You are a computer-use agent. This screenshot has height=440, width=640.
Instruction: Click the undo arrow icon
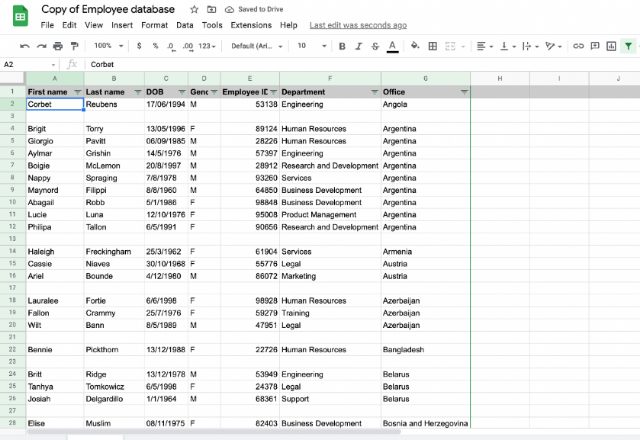[x=24, y=46]
